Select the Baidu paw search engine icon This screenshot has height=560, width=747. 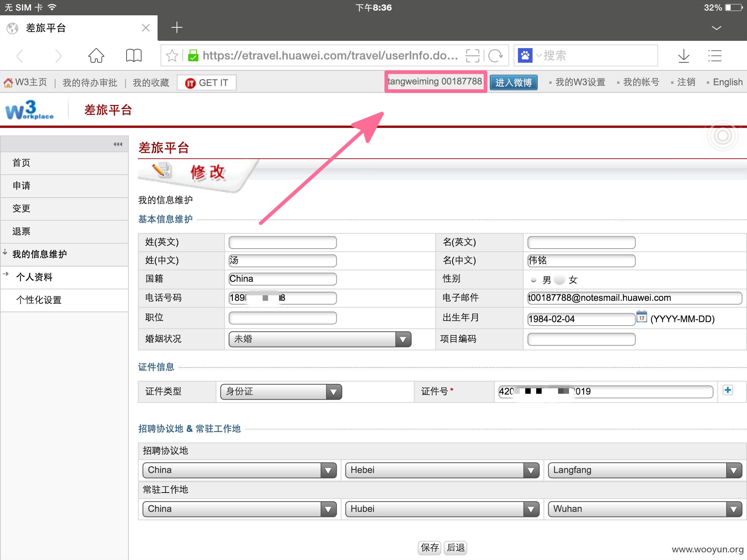(525, 55)
